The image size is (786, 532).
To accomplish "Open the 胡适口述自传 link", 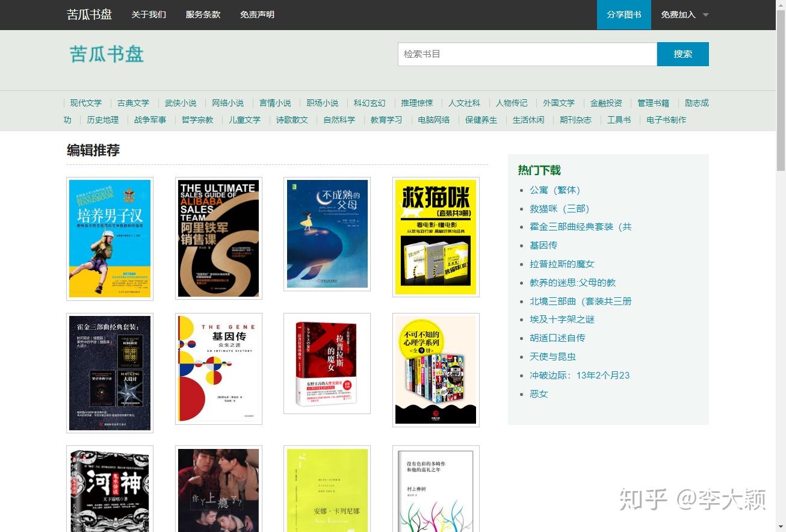I will pos(557,338).
